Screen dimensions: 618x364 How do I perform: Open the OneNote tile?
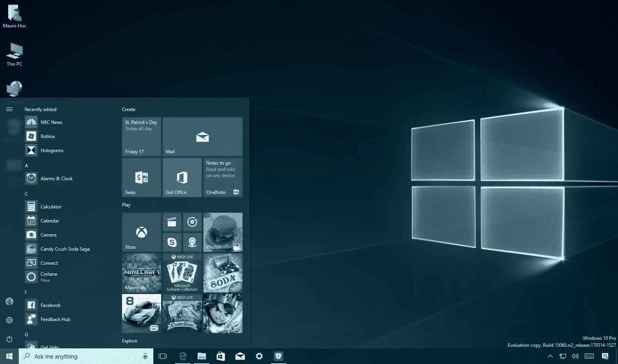pos(223,178)
